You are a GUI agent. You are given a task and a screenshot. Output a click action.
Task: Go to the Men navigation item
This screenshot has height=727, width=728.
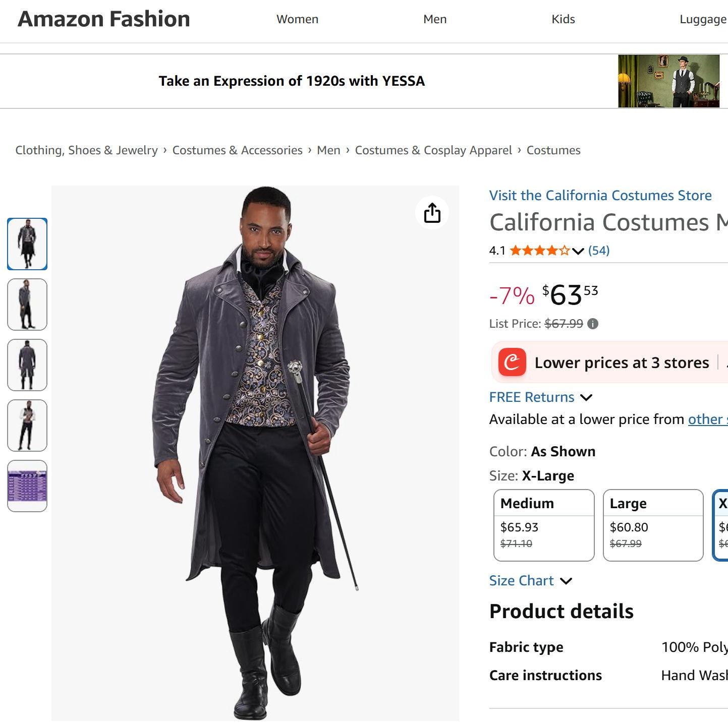435,19
